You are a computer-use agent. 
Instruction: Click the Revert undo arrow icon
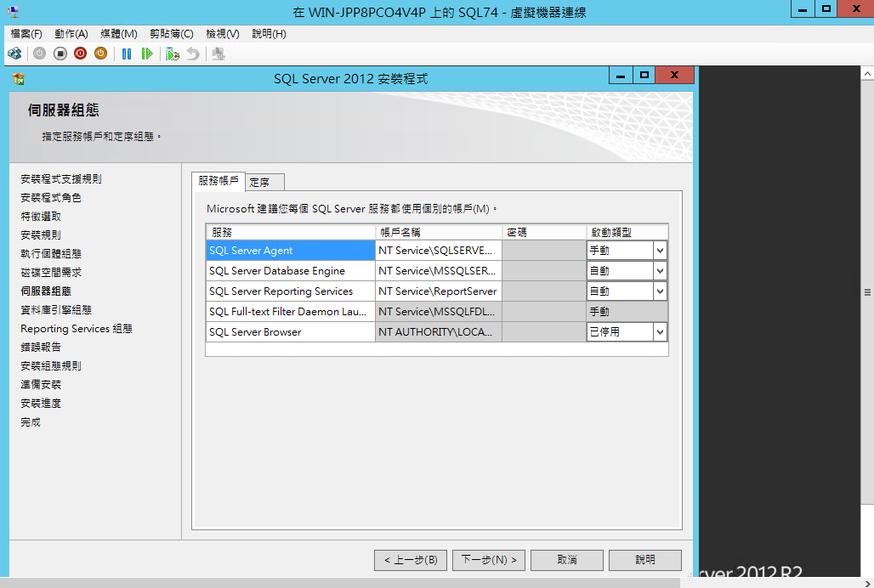193,54
